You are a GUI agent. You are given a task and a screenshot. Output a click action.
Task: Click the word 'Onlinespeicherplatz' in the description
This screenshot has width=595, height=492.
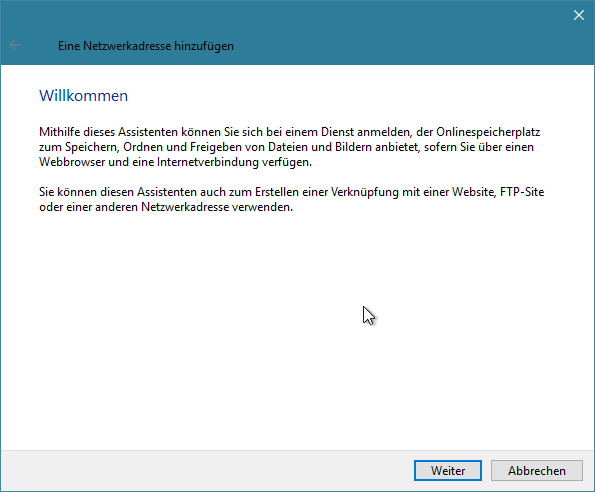(x=488, y=132)
